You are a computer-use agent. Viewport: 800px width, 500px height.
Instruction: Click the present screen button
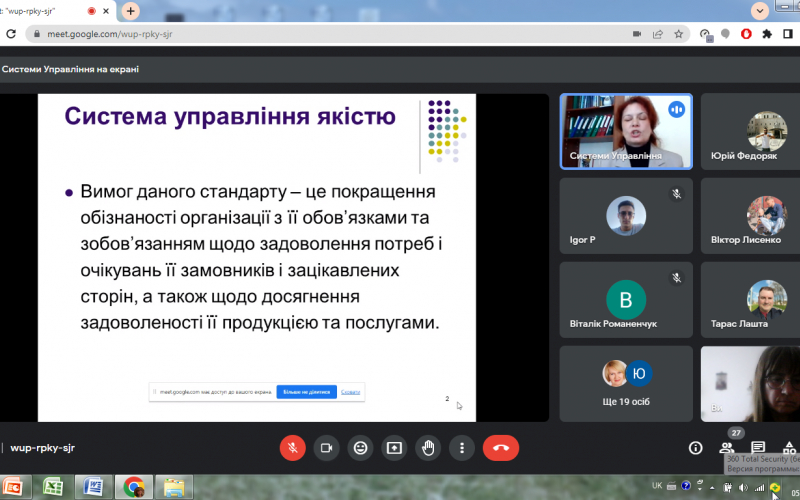click(394, 448)
